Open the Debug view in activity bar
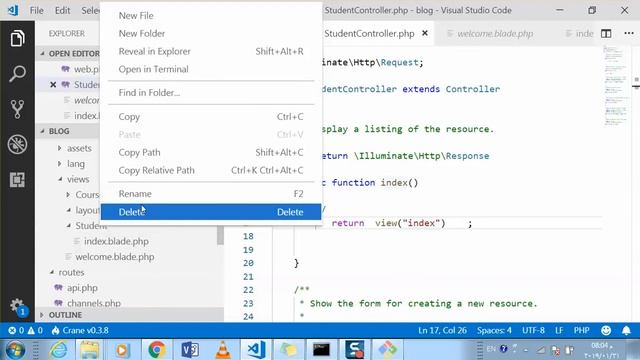The image size is (640, 360). pyautogui.click(x=17, y=144)
